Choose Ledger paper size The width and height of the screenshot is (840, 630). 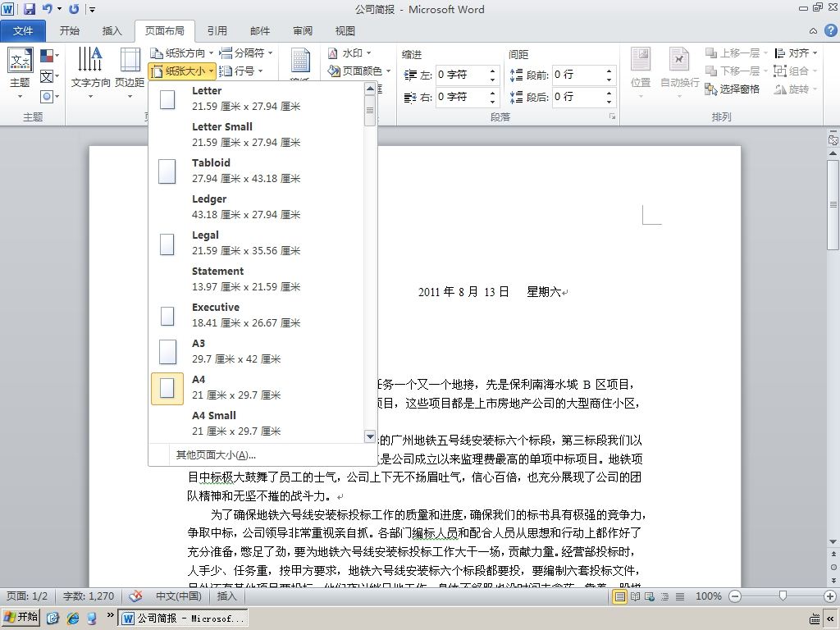click(x=256, y=207)
